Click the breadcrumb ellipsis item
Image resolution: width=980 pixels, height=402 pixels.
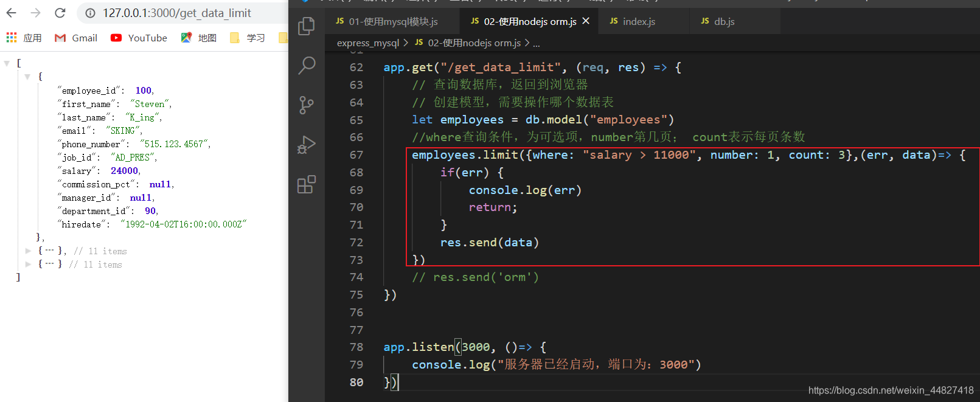537,43
